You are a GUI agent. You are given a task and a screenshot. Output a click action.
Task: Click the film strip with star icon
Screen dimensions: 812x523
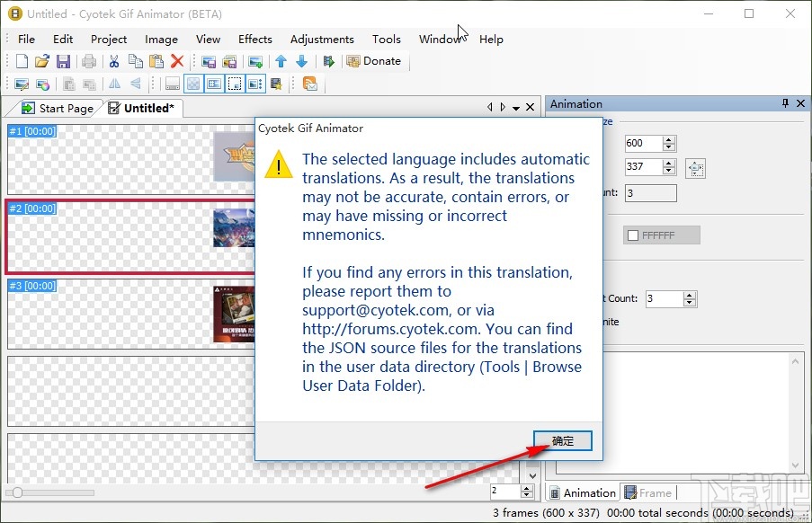(276, 84)
